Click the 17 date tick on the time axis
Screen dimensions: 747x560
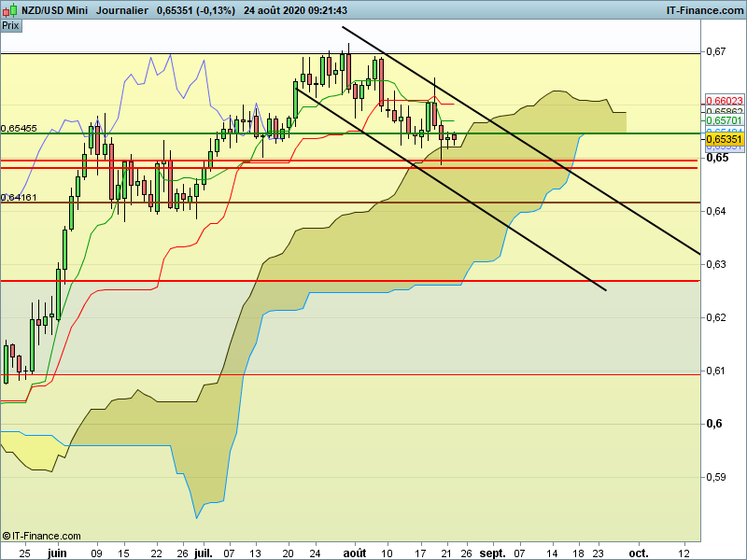point(419,553)
